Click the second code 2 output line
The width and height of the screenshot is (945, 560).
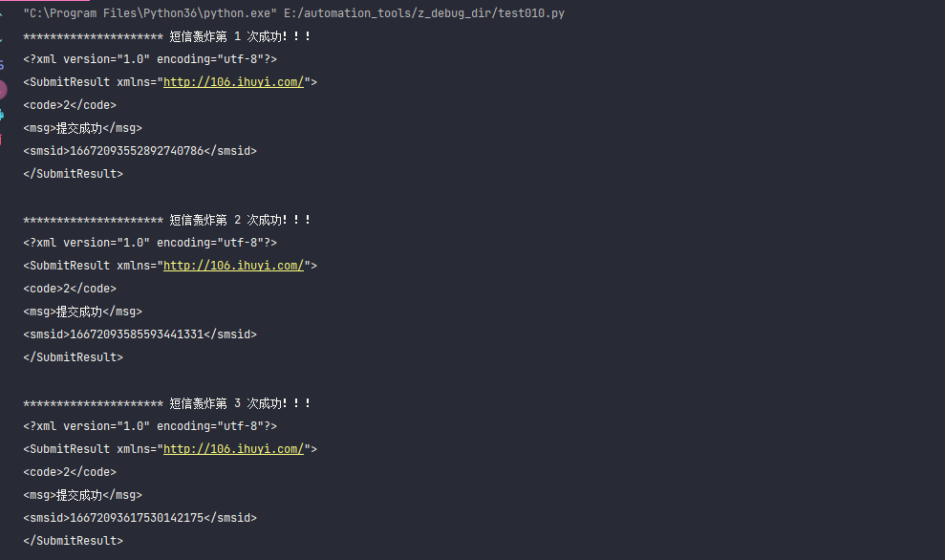(70, 289)
